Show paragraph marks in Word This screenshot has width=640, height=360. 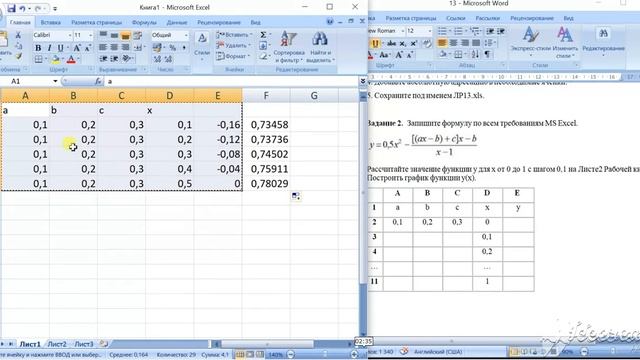click(x=487, y=54)
